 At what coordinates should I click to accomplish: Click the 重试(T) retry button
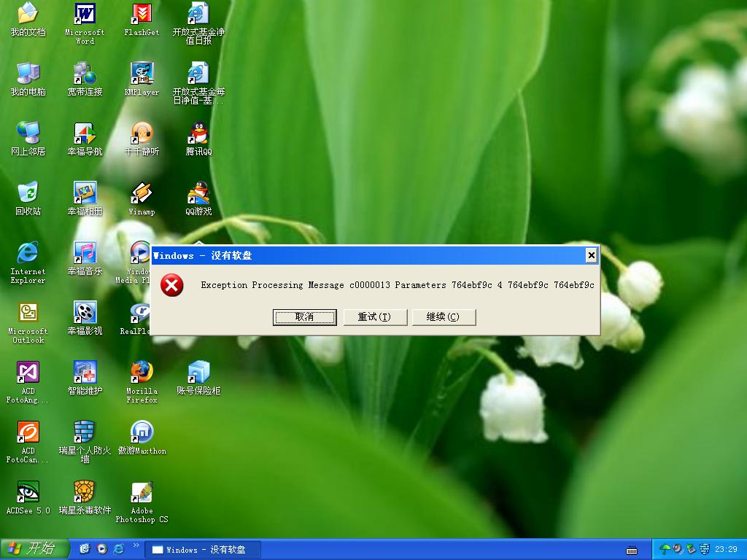pos(374,317)
